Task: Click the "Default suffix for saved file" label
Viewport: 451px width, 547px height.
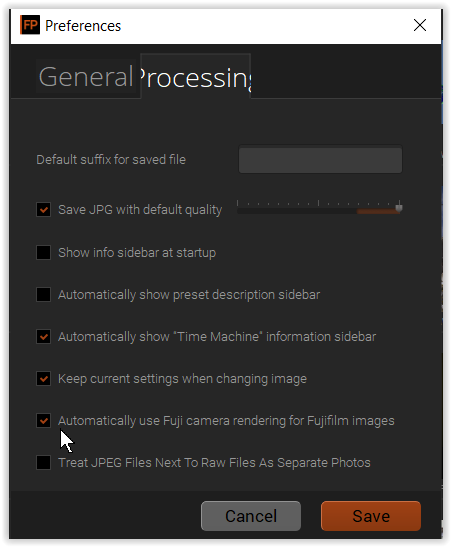Action: [x=111, y=160]
